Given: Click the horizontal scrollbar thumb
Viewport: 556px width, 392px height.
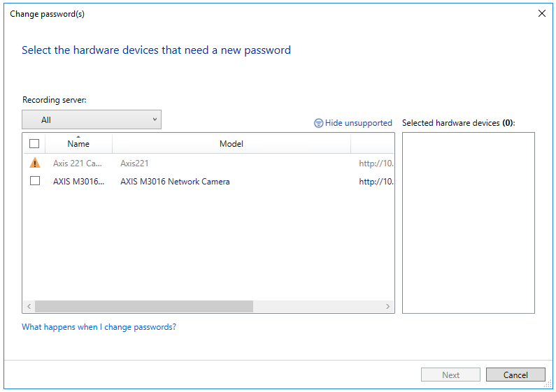Looking at the screenshot, I should point(143,307).
